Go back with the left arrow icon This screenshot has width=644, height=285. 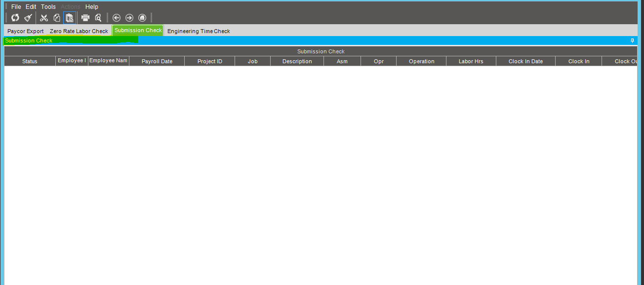coord(117,18)
